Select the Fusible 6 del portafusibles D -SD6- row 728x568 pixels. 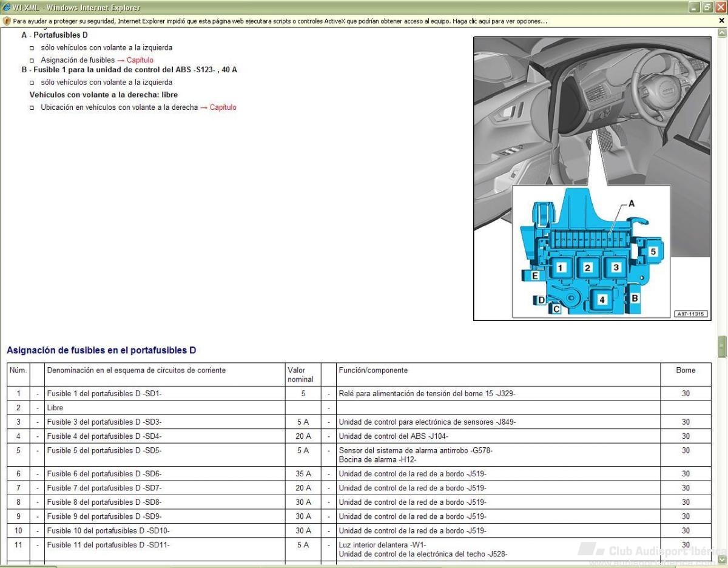tap(359, 474)
